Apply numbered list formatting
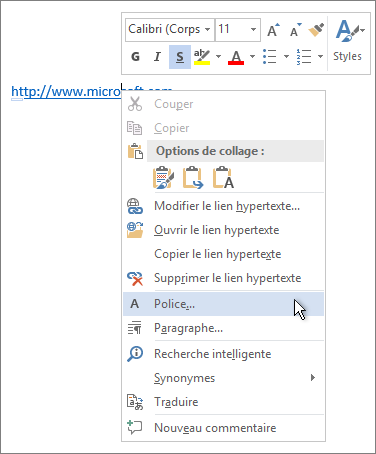The height and width of the screenshot is (454, 376). pyautogui.click(x=304, y=56)
